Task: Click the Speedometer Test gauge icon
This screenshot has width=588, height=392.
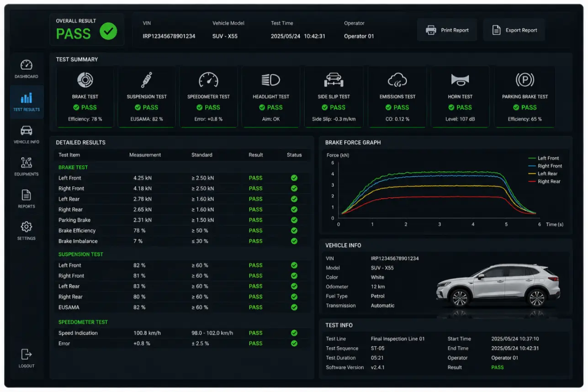Action: [208, 80]
